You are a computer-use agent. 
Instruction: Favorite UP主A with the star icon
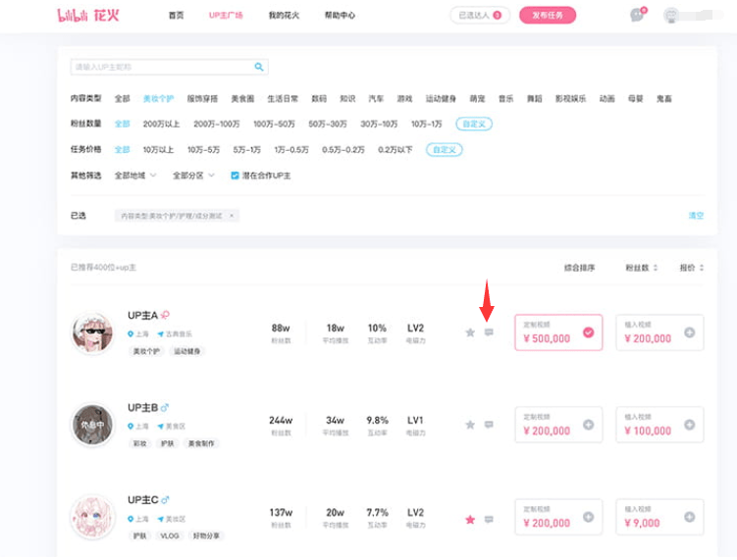(x=470, y=332)
